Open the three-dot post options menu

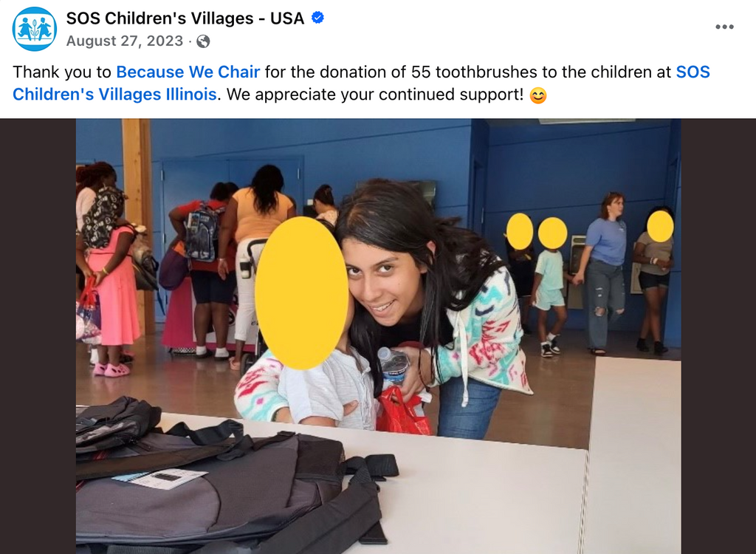[724, 27]
